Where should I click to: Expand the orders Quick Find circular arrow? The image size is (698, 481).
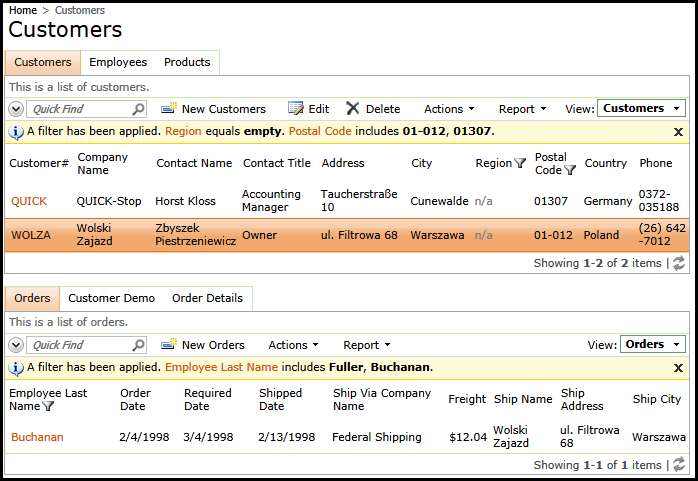[16, 345]
